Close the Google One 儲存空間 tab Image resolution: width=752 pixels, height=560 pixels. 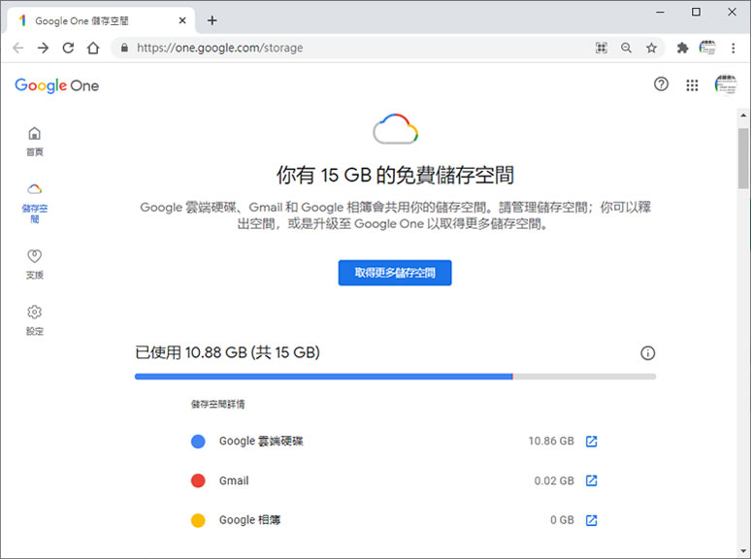click(x=182, y=20)
